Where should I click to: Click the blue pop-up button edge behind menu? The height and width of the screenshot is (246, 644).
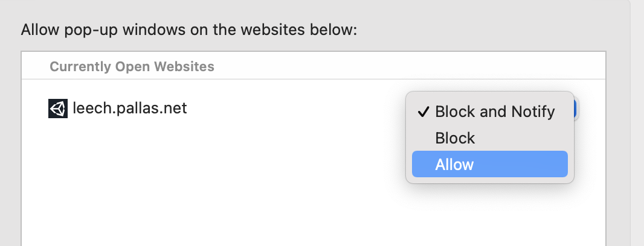[576, 109]
